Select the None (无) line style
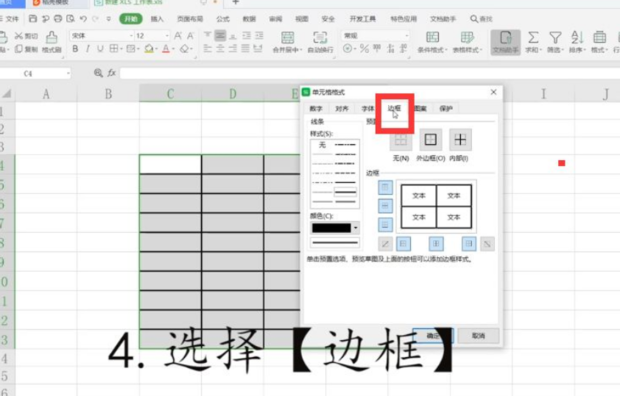The width and height of the screenshot is (620, 396). [322, 145]
